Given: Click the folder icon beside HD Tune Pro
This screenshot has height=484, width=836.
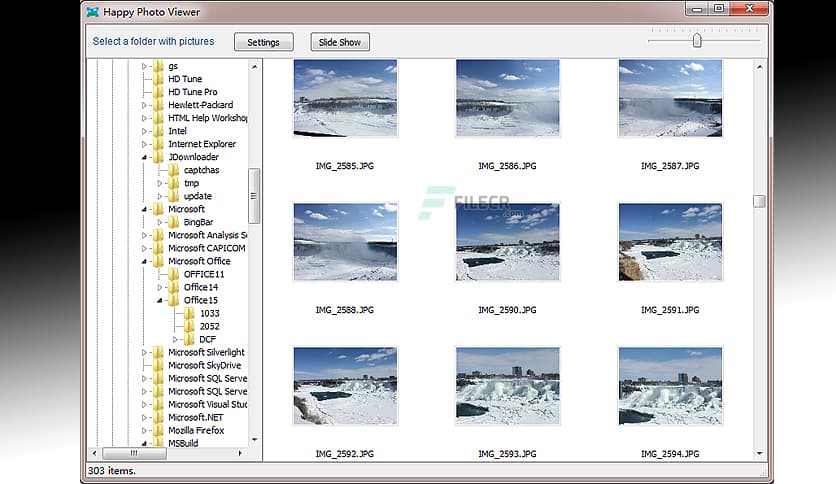Looking at the screenshot, I should point(158,92).
